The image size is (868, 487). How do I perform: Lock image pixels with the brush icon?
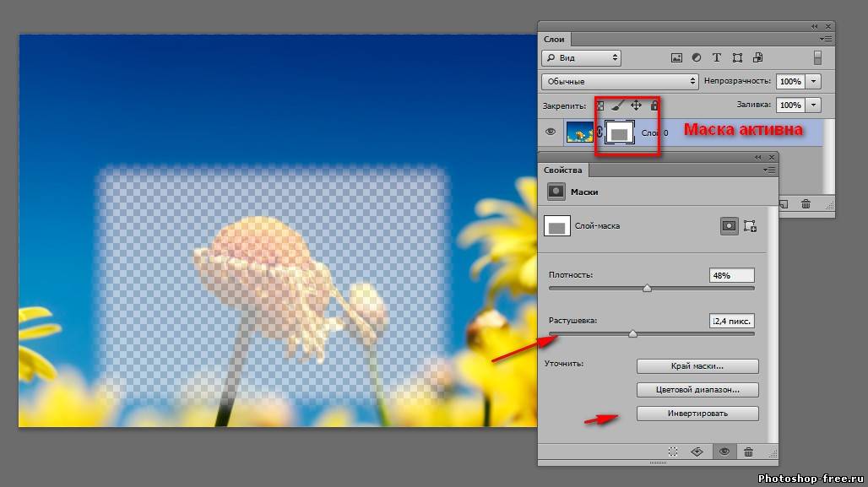tap(617, 106)
